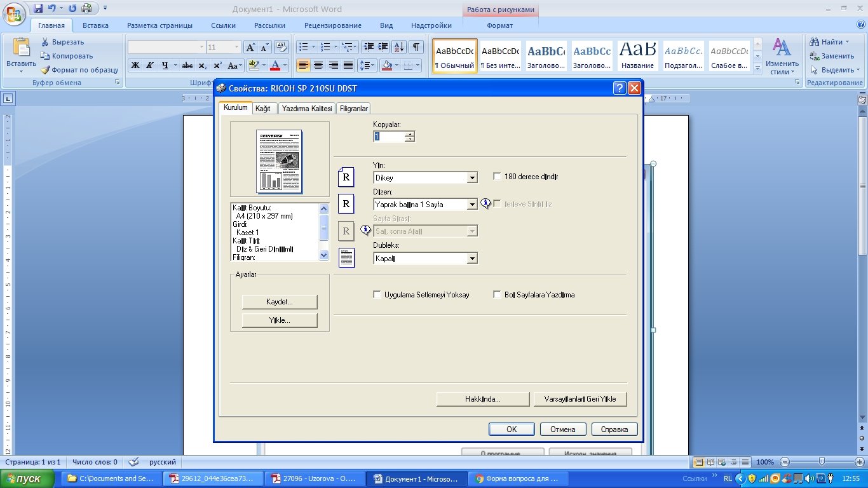The width and height of the screenshot is (868, 488).
Task: Click the numbered list icon
Action: click(325, 47)
